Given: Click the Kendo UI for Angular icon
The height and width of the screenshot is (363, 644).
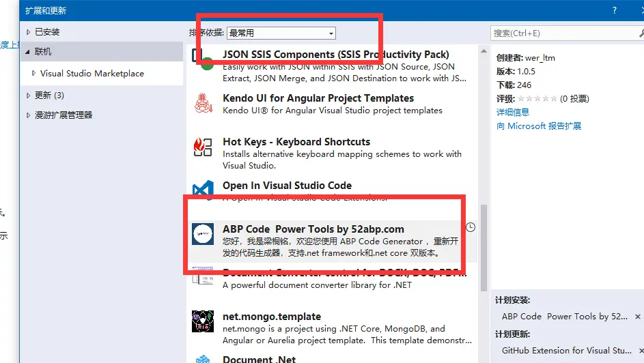Looking at the screenshot, I should click(x=203, y=103).
